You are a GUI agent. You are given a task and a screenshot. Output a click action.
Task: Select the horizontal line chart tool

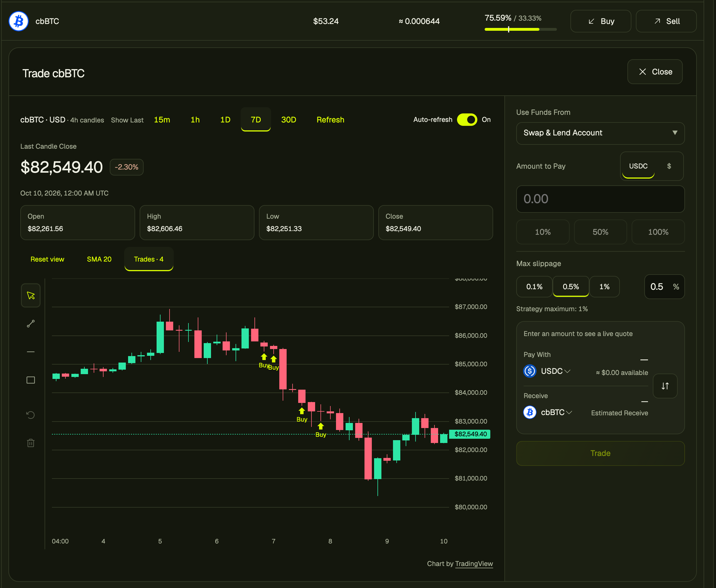(x=31, y=352)
